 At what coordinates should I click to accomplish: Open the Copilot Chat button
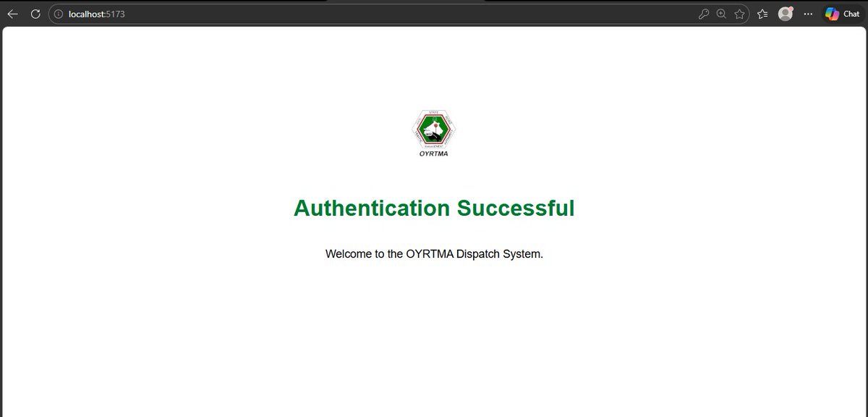point(844,14)
